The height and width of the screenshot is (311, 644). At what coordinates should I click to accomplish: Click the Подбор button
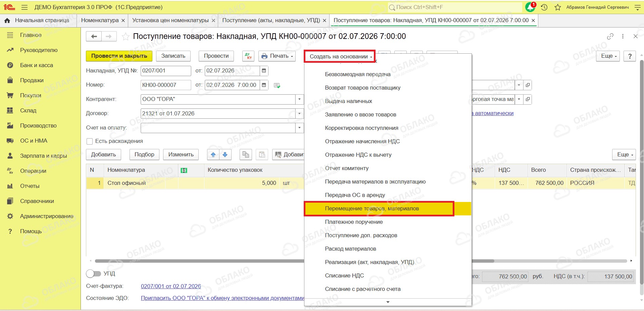click(144, 155)
